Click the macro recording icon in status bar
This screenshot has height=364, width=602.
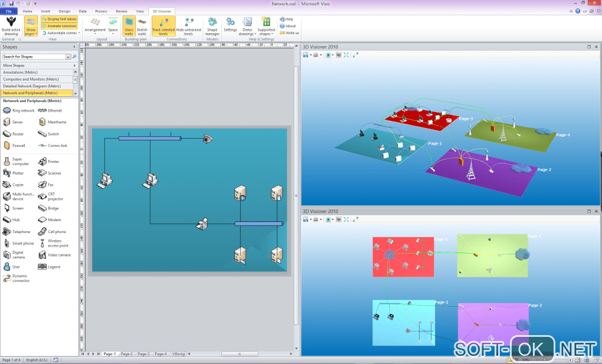pyautogui.click(x=56, y=360)
